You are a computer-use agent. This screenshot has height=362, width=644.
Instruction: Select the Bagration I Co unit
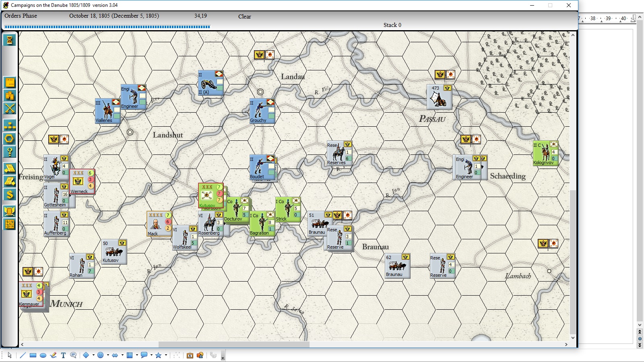pyautogui.click(x=262, y=224)
